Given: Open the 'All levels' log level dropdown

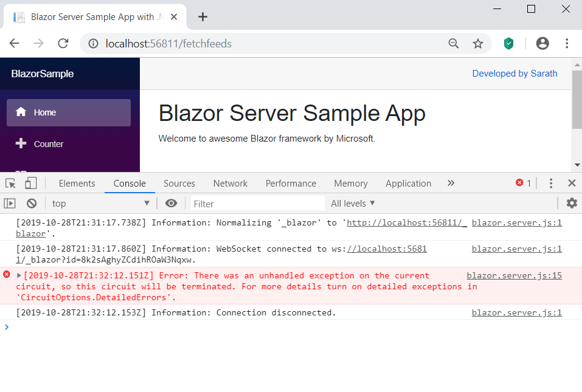Looking at the screenshot, I should [353, 203].
